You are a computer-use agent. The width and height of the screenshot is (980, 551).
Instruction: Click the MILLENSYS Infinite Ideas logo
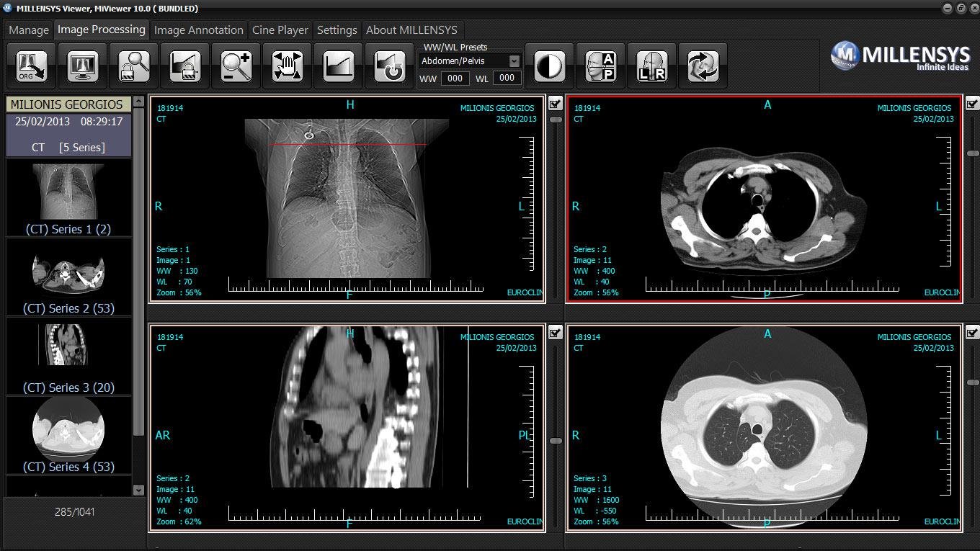point(899,57)
